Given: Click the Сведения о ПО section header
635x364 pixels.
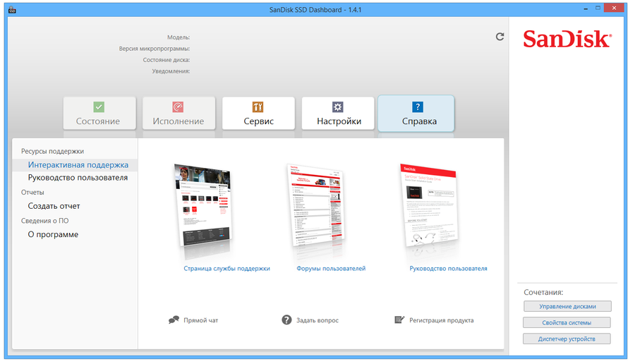Looking at the screenshot, I should pyautogui.click(x=45, y=221).
